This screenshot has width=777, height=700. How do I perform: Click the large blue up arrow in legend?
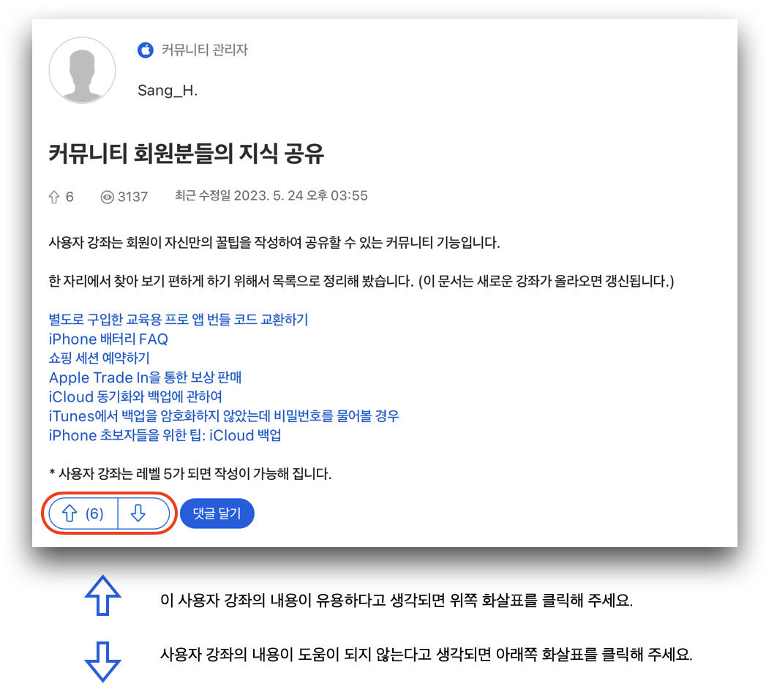coord(102,595)
